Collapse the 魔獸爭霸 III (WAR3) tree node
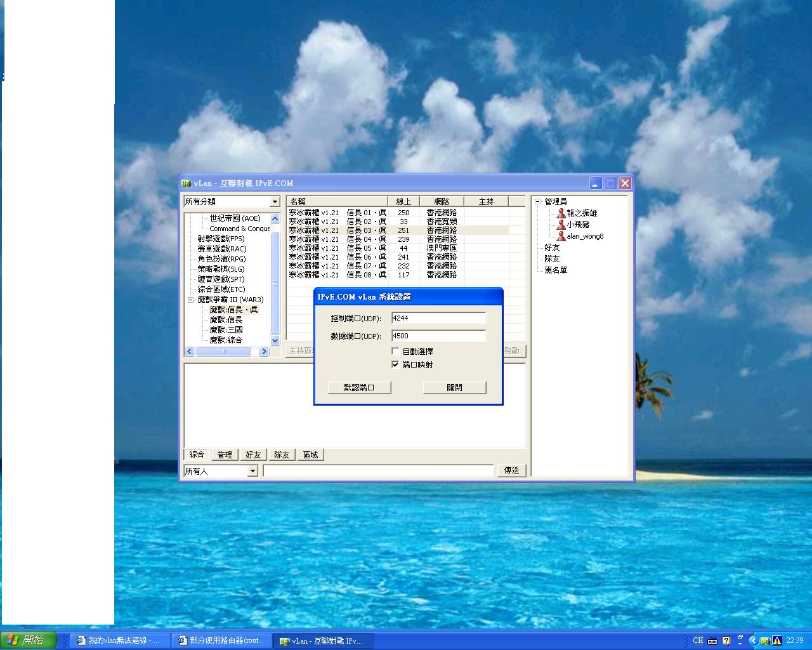This screenshot has width=812, height=650. (190, 300)
